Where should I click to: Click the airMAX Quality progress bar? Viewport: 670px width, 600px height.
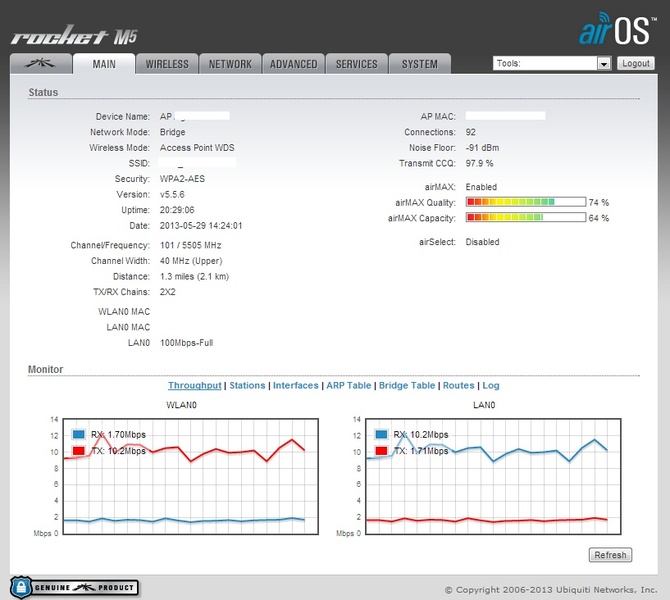[526, 202]
